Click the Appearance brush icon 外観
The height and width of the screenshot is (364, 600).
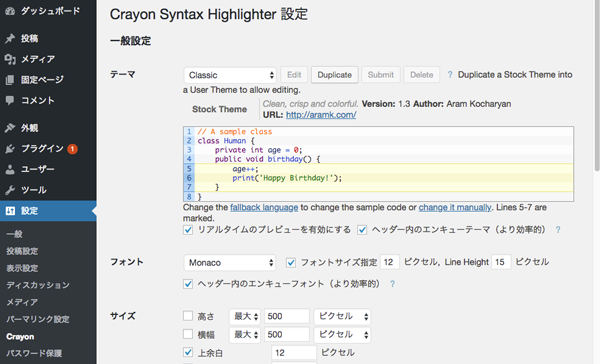coord(10,128)
